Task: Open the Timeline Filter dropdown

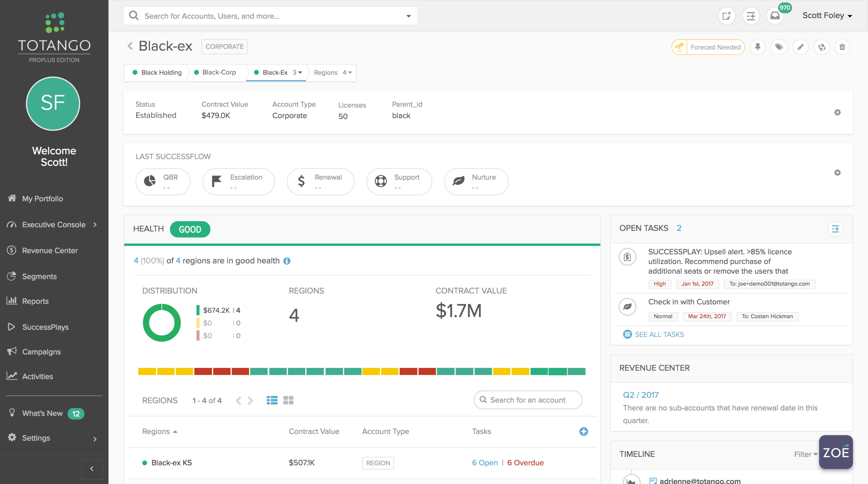Action: point(806,454)
